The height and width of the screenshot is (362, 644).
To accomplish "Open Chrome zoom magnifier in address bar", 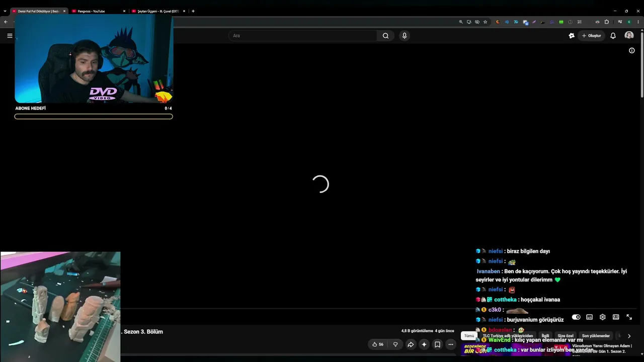I will (461, 22).
